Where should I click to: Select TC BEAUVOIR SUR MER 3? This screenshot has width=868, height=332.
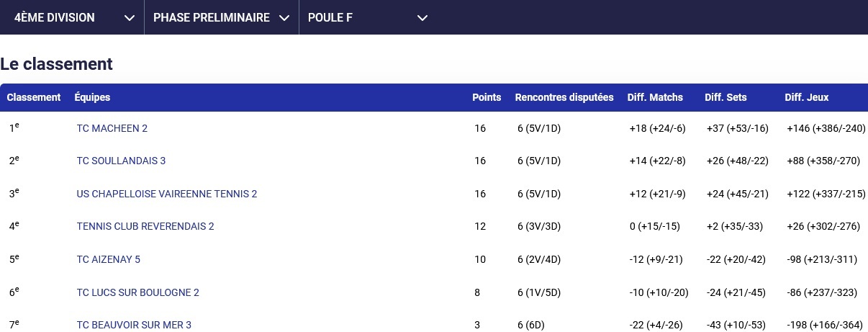(x=134, y=325)
